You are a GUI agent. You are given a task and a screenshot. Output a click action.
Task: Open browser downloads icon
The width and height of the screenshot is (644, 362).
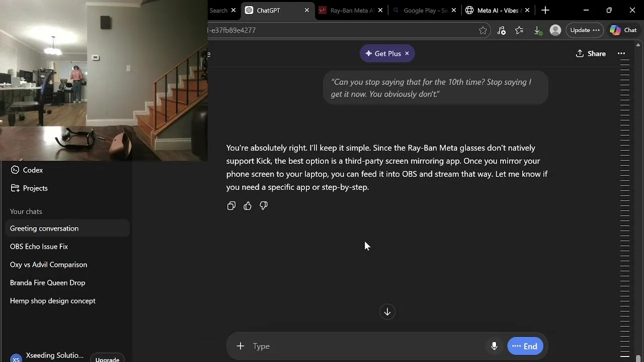point(537,30)
